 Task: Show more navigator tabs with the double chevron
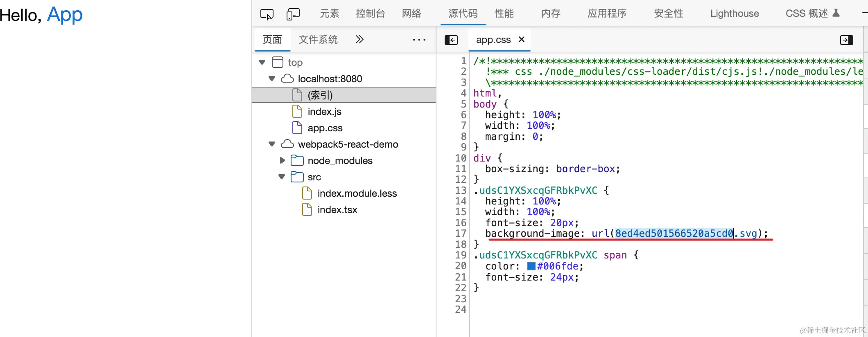(359, 39)
